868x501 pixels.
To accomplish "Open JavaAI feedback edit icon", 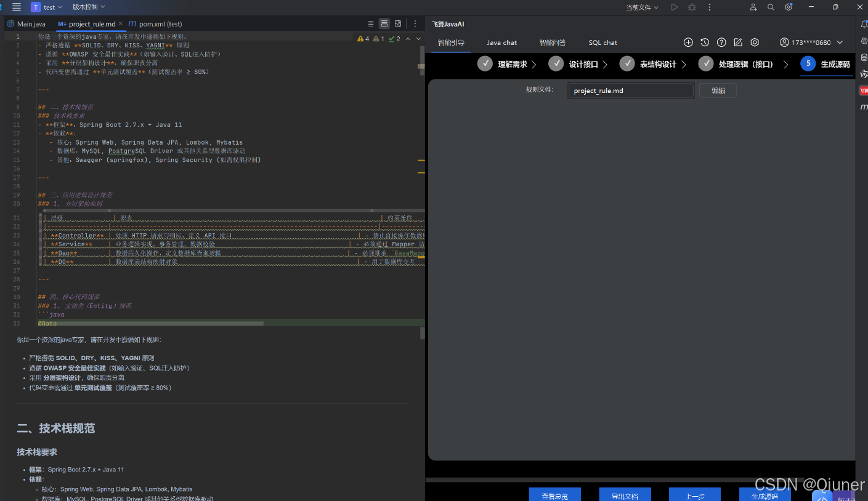I will pyautogui.click(x=738, y=42).
